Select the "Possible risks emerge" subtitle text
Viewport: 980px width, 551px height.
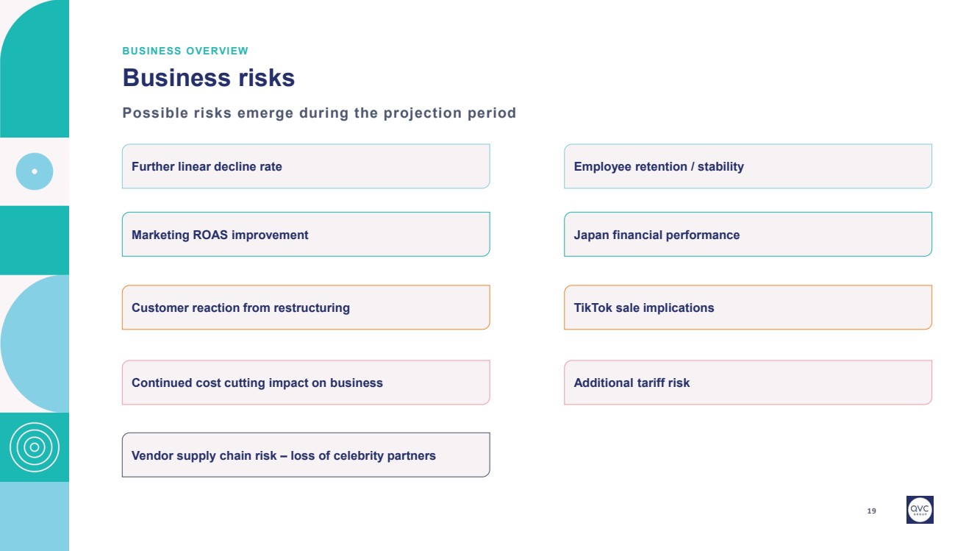[319, 113]
